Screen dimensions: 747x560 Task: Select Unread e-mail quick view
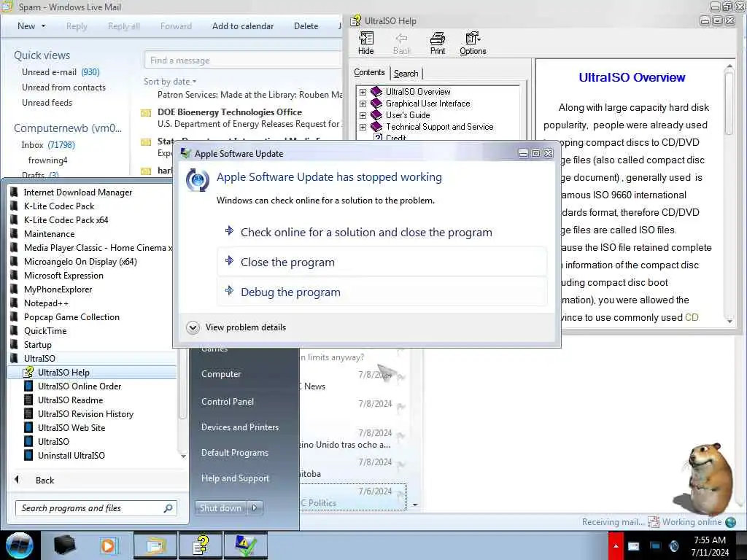click(x=61, y=72)
